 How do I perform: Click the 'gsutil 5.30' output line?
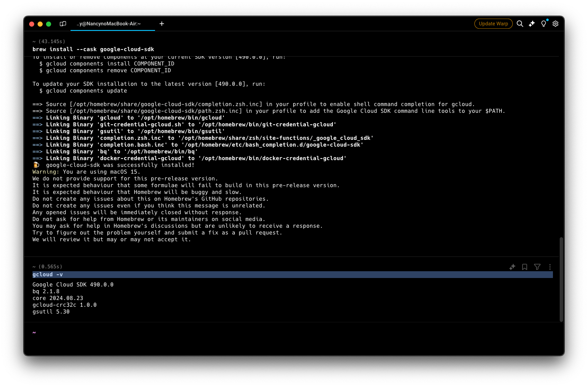click(x=51, y=312)
